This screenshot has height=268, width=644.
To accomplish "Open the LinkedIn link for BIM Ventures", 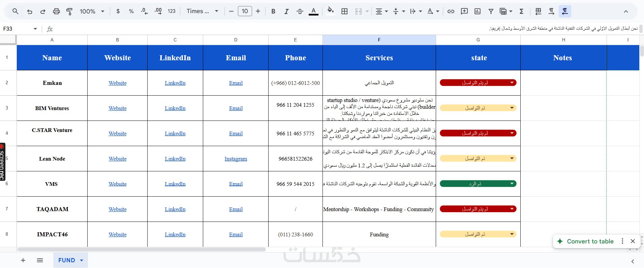I will (175, 108).
